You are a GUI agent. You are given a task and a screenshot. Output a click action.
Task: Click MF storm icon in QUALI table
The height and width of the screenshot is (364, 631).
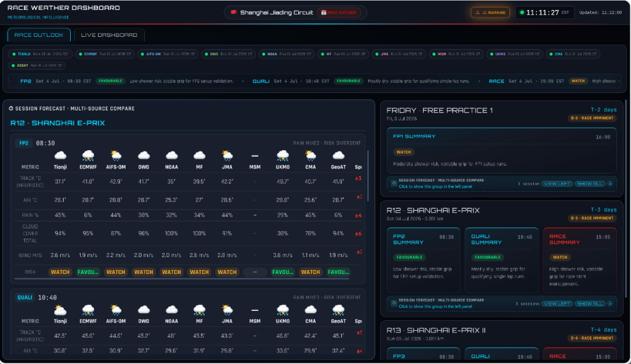coord(199,310)
